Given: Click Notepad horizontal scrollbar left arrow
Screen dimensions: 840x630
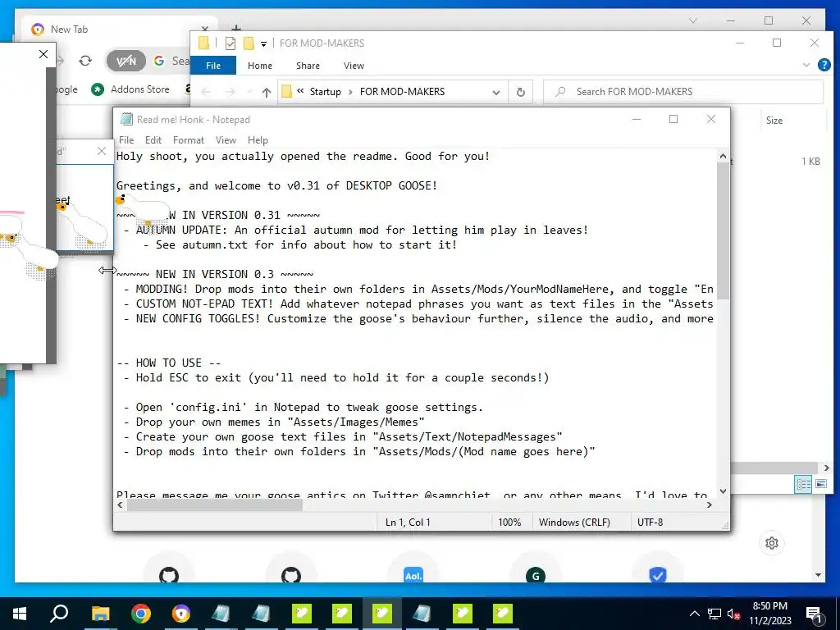Looking at the screenshot, I should [x=120, y=504].
